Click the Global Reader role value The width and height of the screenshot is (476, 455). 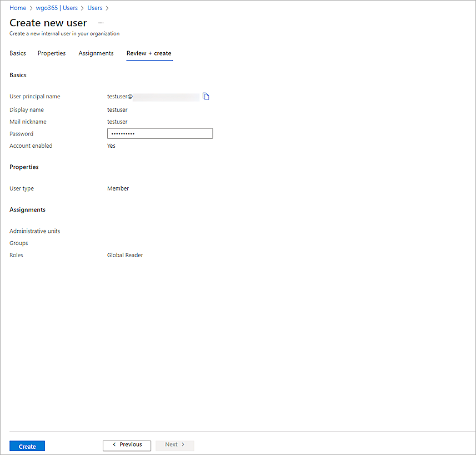click(124, 255)
